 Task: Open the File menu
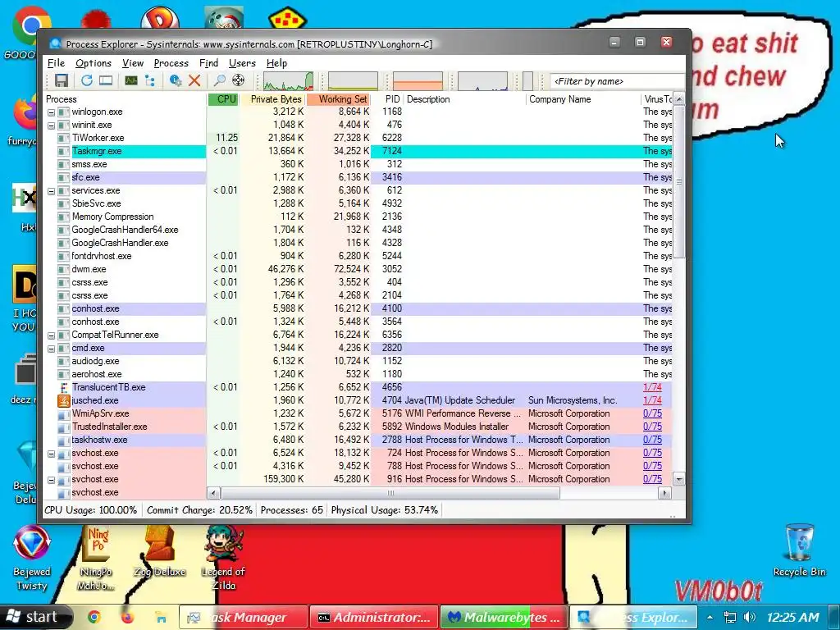tap(56, 63)
